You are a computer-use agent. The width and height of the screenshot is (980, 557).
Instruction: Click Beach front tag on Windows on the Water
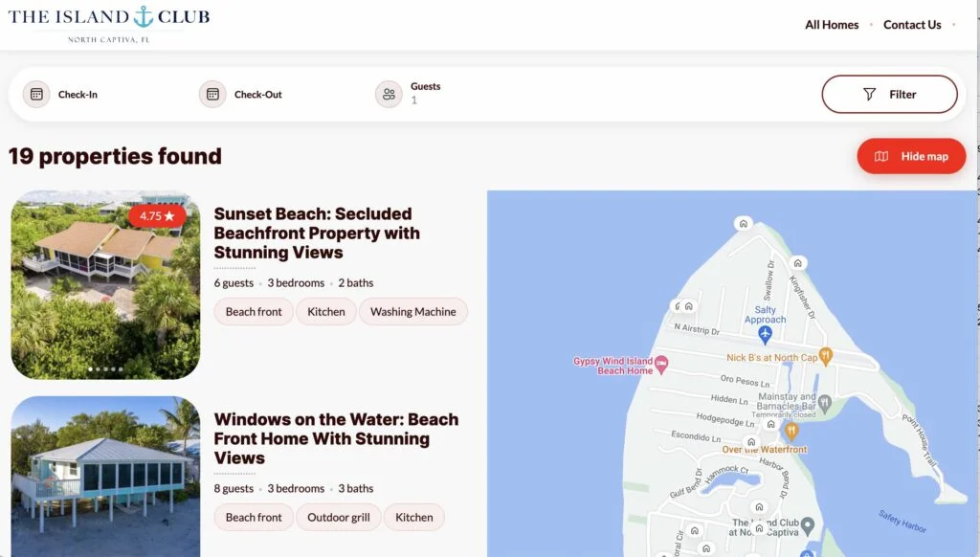coord(254,518)
